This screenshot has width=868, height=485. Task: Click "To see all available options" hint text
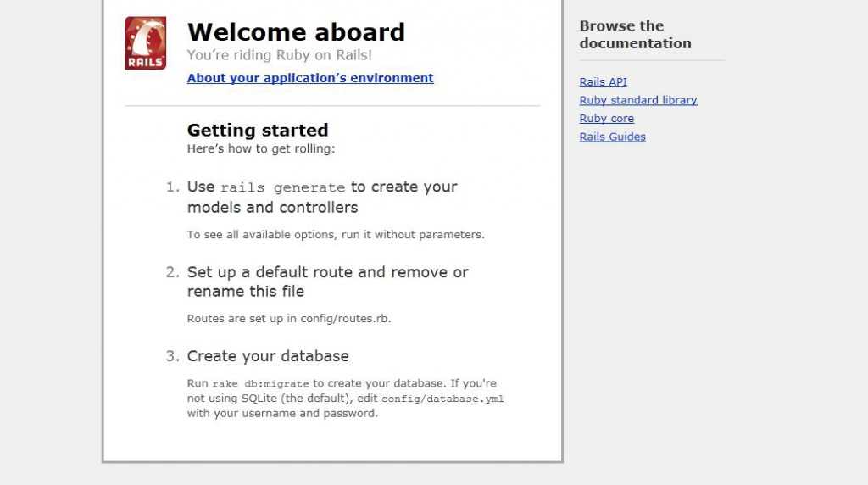[x=336, y=235]
